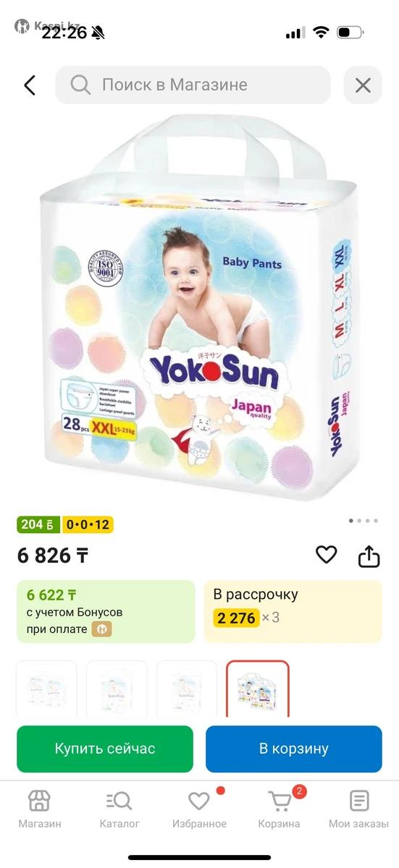Viewport: 399px width, 868px height.
Task: Tap the 0·0·12 installment badge
Action: [88, 524]
